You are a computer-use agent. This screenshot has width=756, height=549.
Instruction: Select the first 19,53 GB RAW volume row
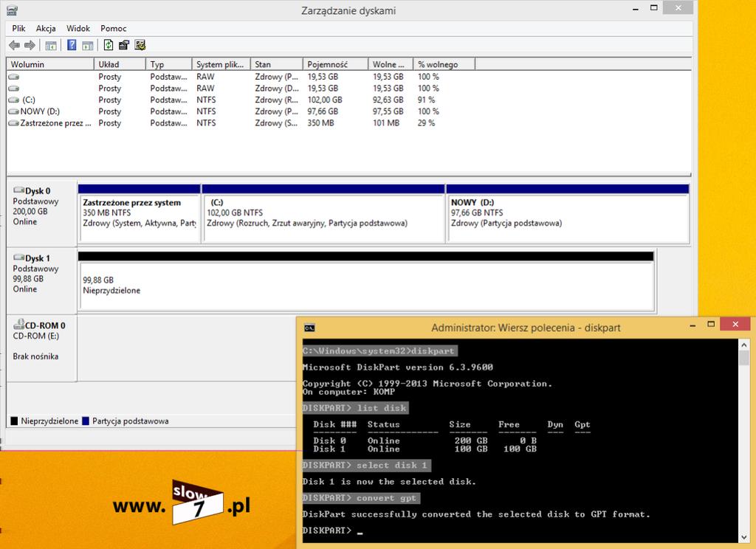point(348,77)
